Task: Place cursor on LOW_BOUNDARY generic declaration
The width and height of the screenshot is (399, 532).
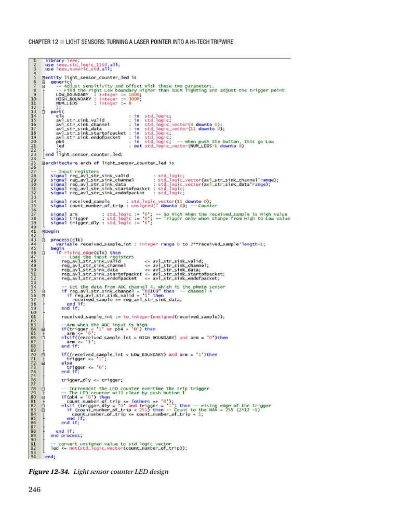Action: tap(71, 95)
